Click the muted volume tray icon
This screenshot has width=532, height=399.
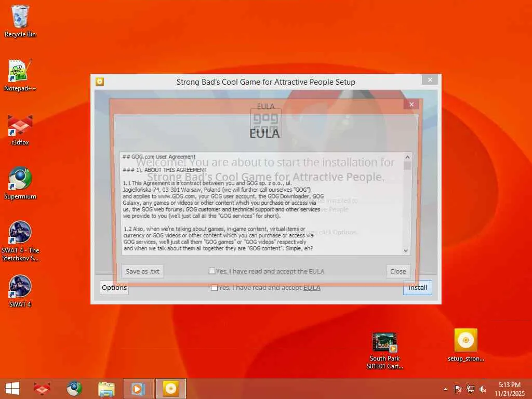pos(483,389)
